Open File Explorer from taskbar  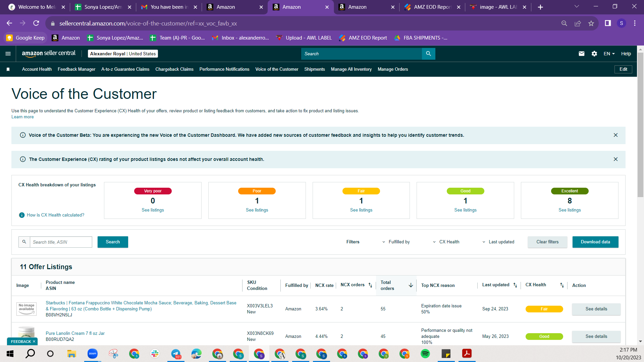point(72,354)
